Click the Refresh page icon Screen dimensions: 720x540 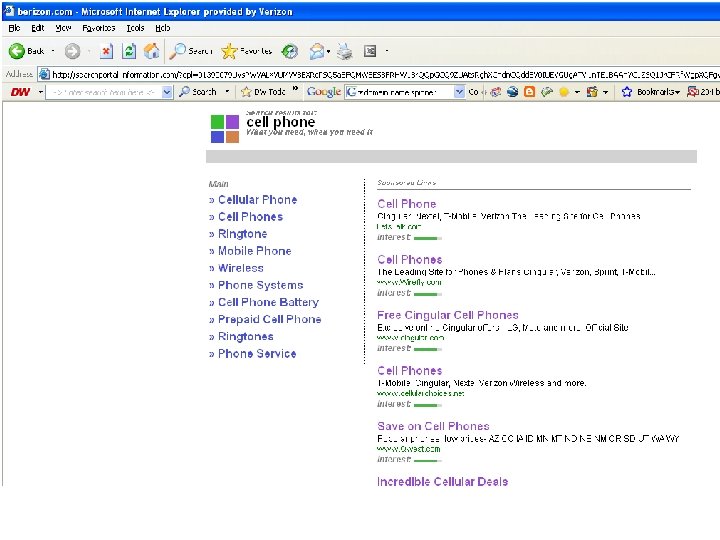pos(129,51)
